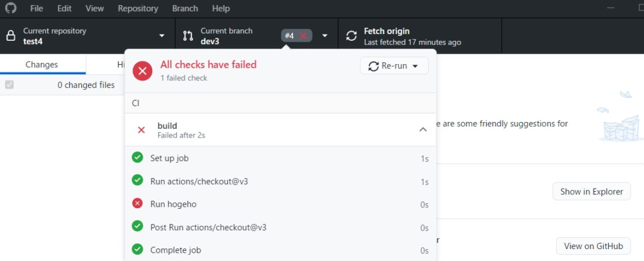Switch to the Changes tab
The image size is (644, 261).
pos(42,65)
